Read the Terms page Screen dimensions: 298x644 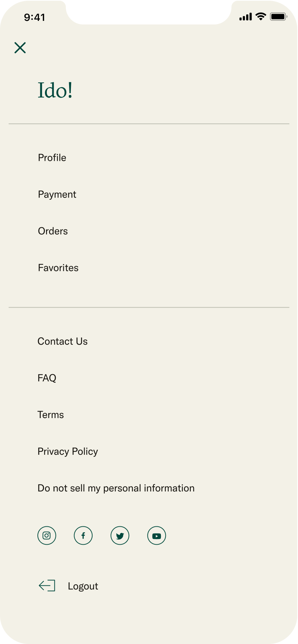[51, 414]
